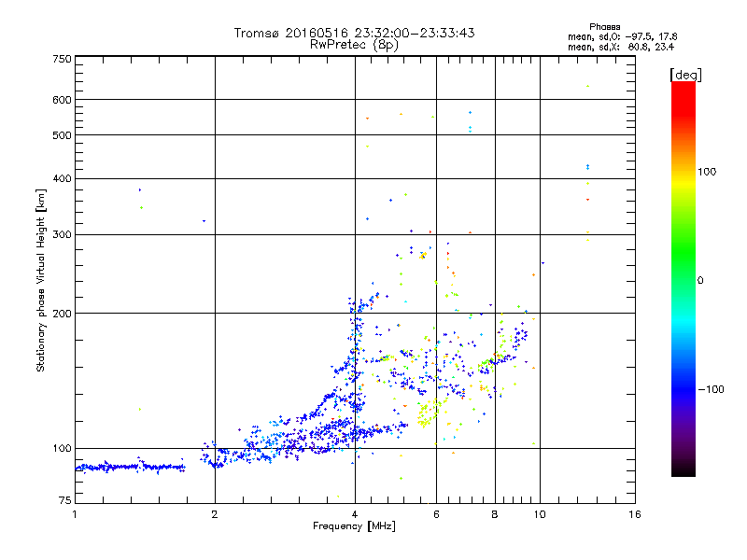The width and height of the screenshot is (747, 560).
Task: Click the '300' y-axis tick label
Action: point(63,234)
